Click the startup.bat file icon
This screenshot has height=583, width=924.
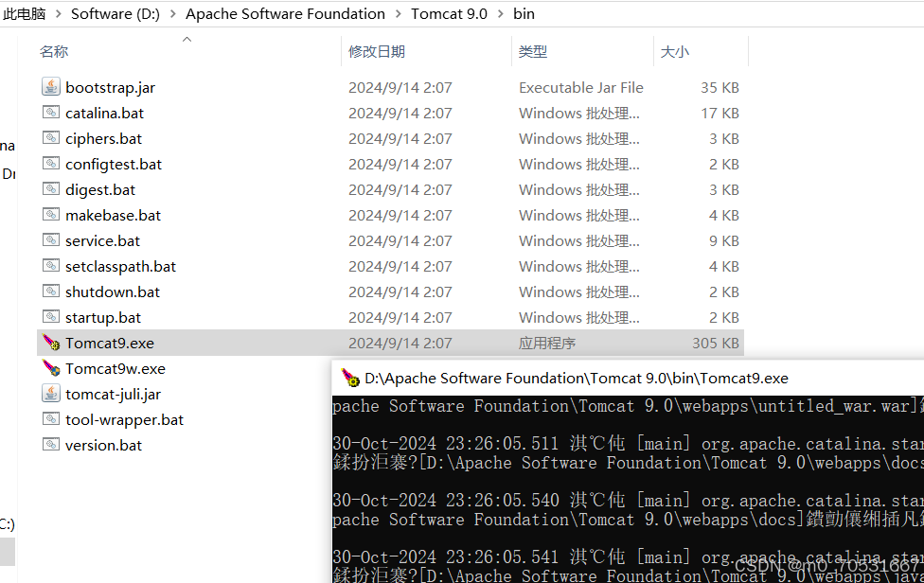[51, 317]
